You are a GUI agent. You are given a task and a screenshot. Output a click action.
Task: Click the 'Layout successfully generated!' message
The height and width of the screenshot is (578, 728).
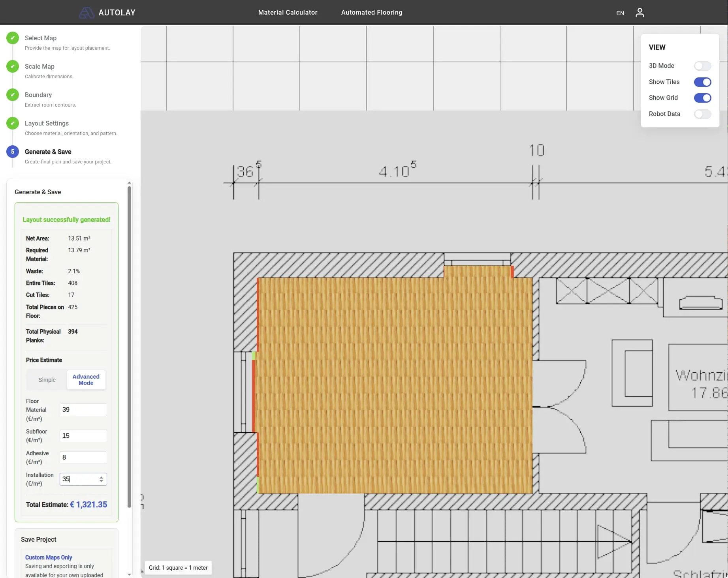(x=66, y=220)
